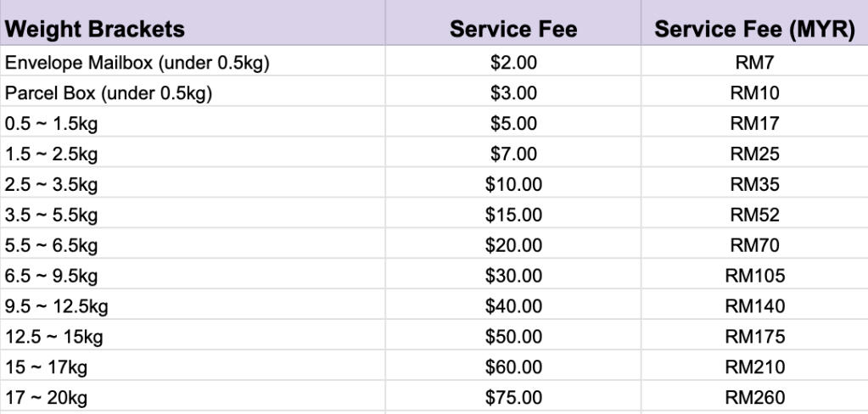Click the 0.5 ~ 1.5kg weight cell
Screen dimensions: 868x414
click(51, 123)
